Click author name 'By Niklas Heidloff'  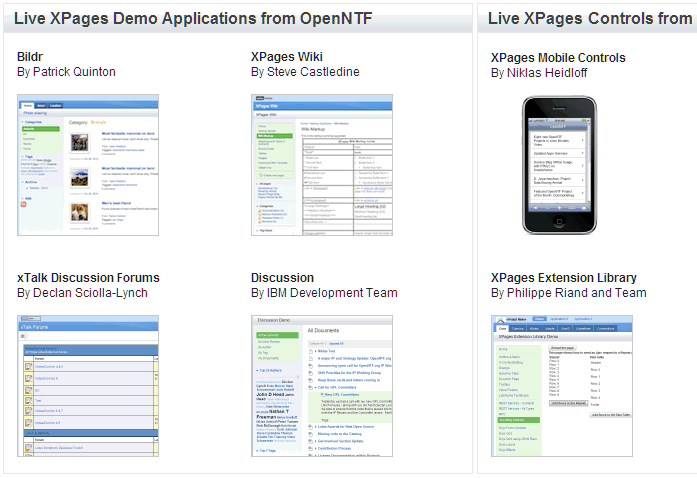click(x=539, y=73)
